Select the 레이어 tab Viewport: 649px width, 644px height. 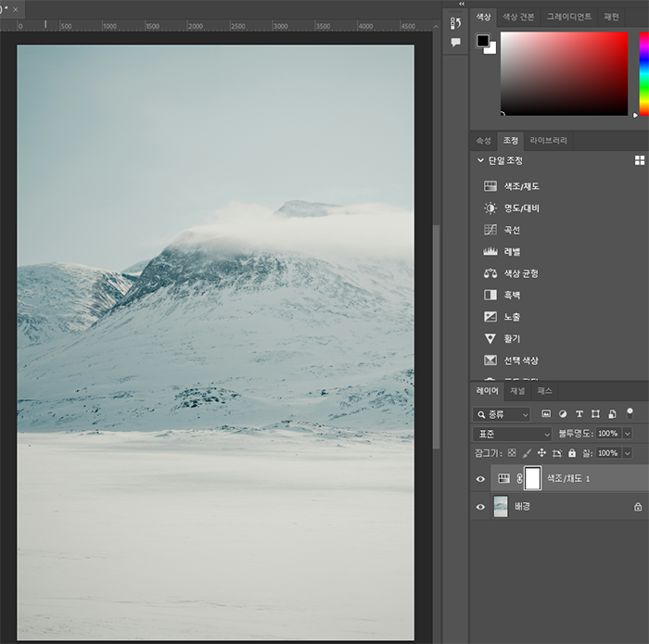[x=487, y=390]
